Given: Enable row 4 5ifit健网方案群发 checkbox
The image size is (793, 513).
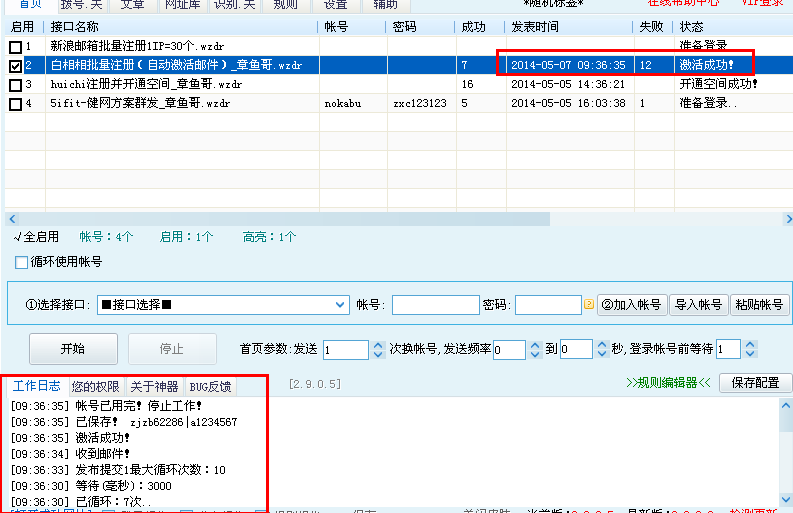Looking at the screenshot, I should 15,104.
